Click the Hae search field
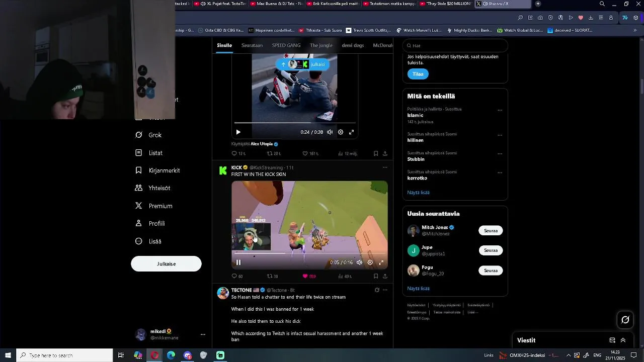Screen dimensions: 644x362 [455, 45]
